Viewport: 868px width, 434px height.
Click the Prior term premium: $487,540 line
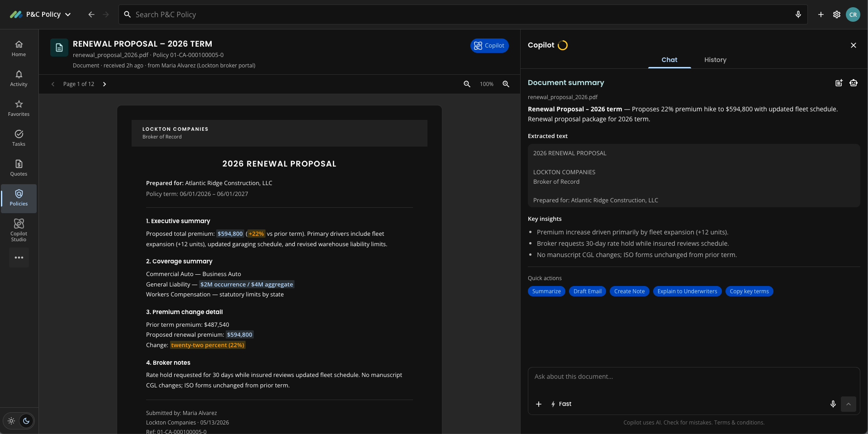pyautogui.click(x=188, y=325)
